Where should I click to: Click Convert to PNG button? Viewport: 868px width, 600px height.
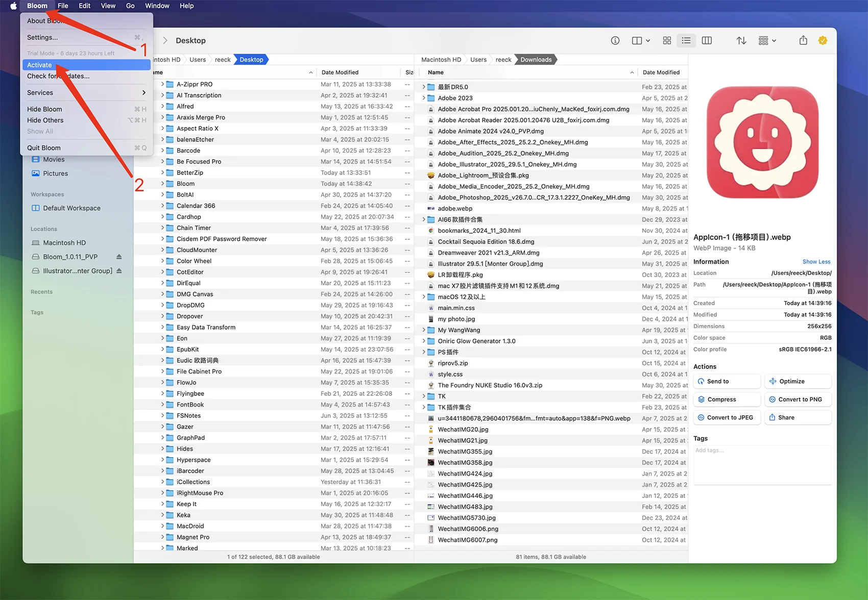(798, 399)
